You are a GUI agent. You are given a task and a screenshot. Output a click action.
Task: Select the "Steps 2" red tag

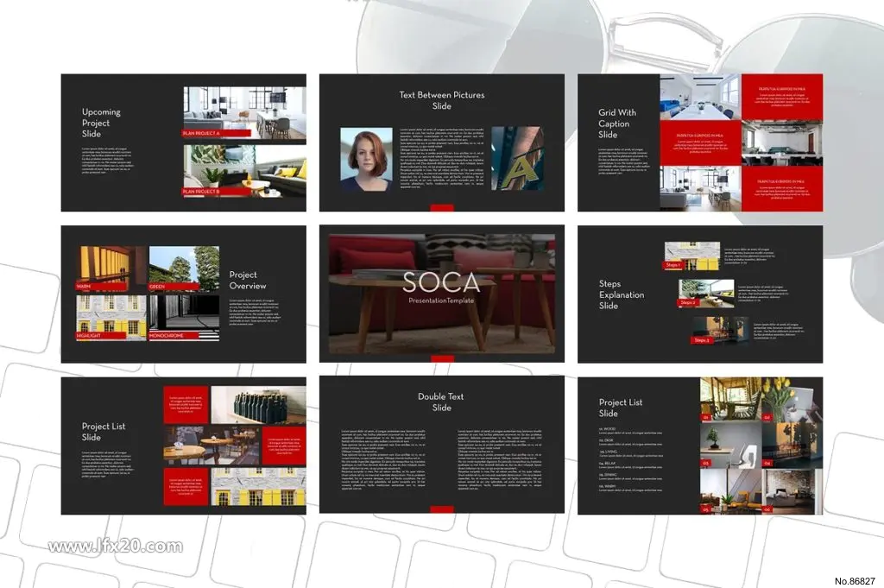point(687,303)
